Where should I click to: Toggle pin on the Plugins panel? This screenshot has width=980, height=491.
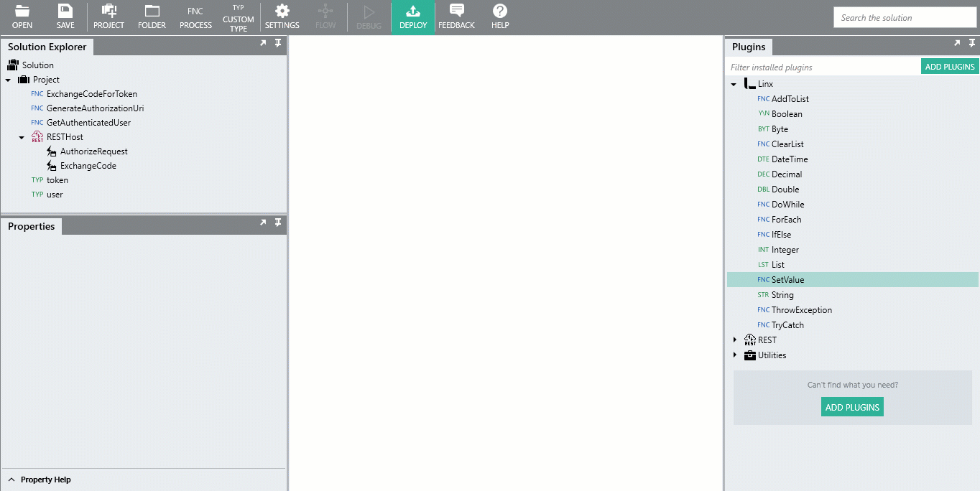[x=972, y=44]
